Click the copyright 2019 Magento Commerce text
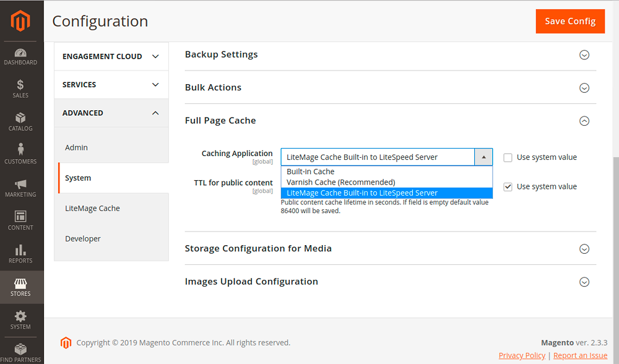Screen dimensions: 619x364 coord(183,343)
